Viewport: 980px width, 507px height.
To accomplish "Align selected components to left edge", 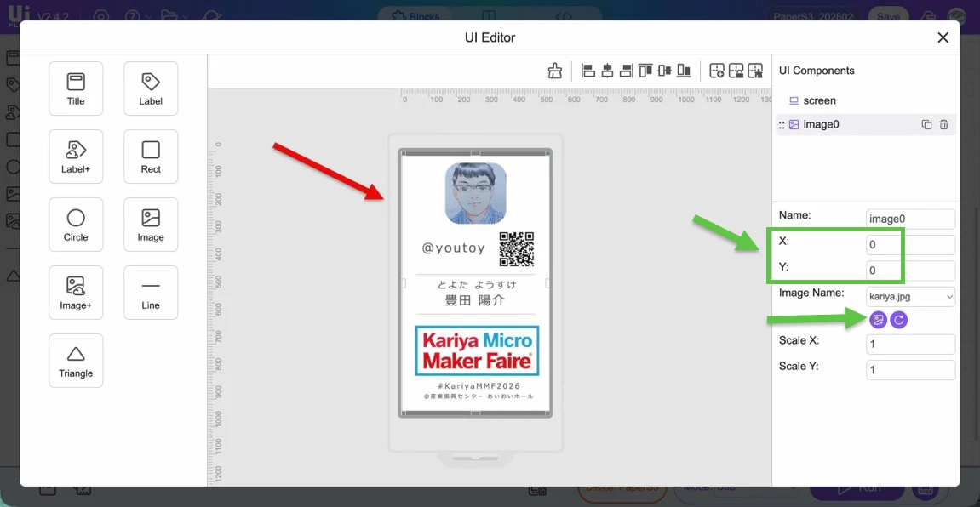I will coord(587,71).
